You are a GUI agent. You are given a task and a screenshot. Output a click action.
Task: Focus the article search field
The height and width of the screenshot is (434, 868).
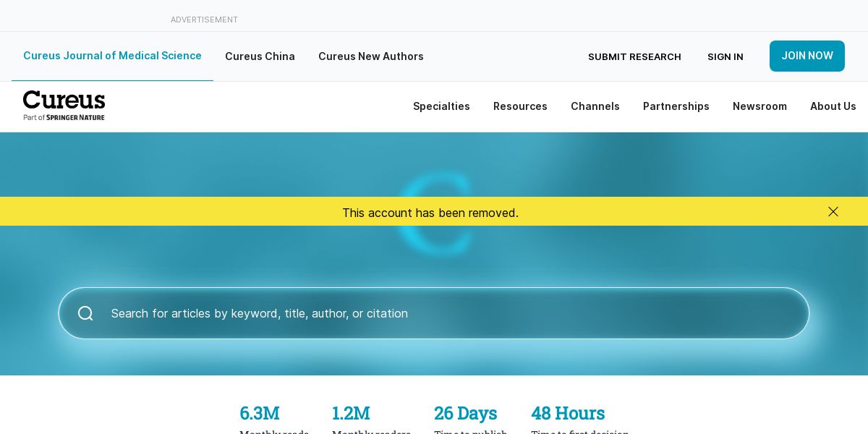(x=434, y=313)
